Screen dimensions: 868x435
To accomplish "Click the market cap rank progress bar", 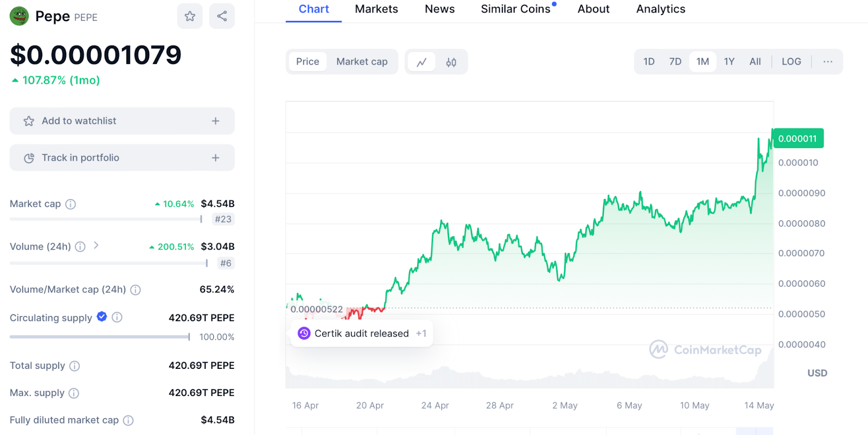I will click(x=106, y=219).
